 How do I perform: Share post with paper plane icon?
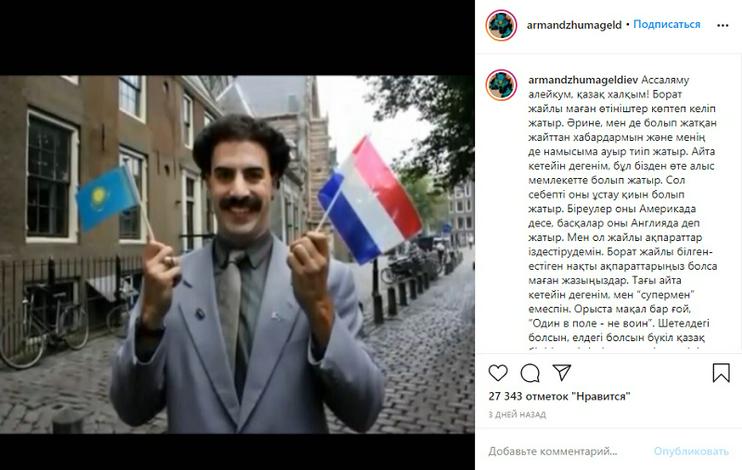562,372
